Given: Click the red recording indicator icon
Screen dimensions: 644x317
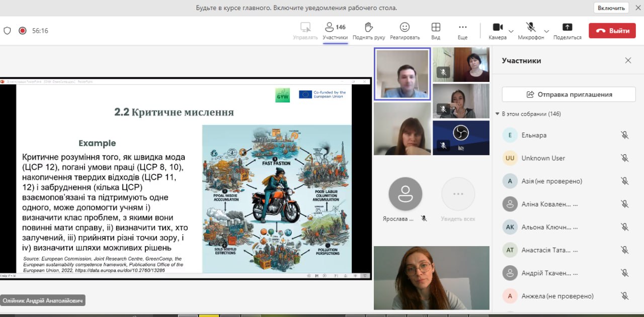Looking at the screenshot, I should (22, 31).
